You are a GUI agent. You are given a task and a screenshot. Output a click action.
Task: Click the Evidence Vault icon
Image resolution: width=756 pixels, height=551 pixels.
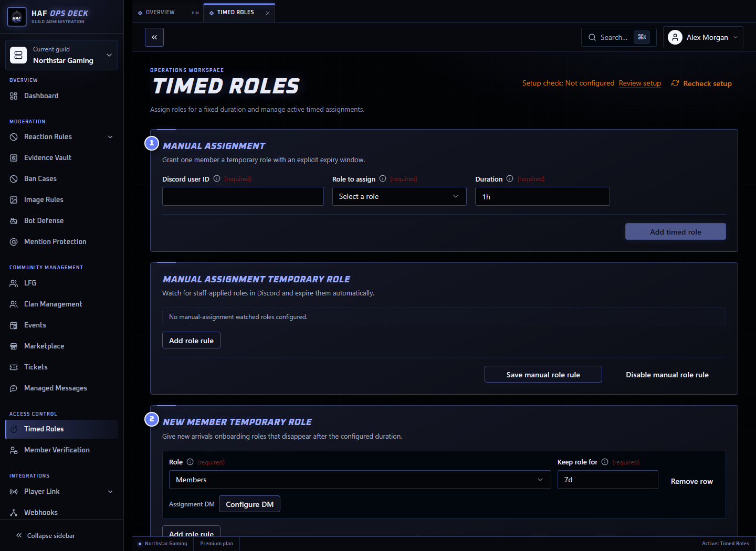point(14,158)
